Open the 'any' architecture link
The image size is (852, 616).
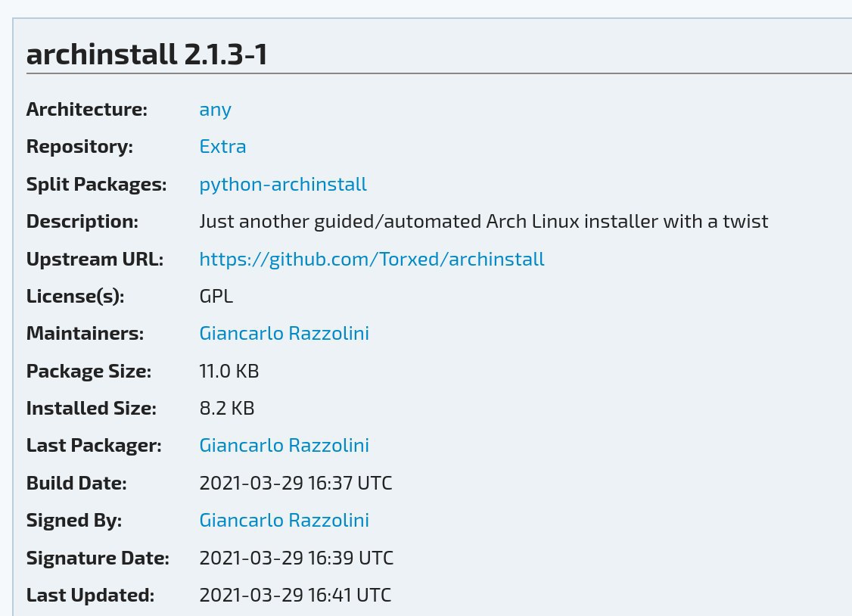point(215,110)
